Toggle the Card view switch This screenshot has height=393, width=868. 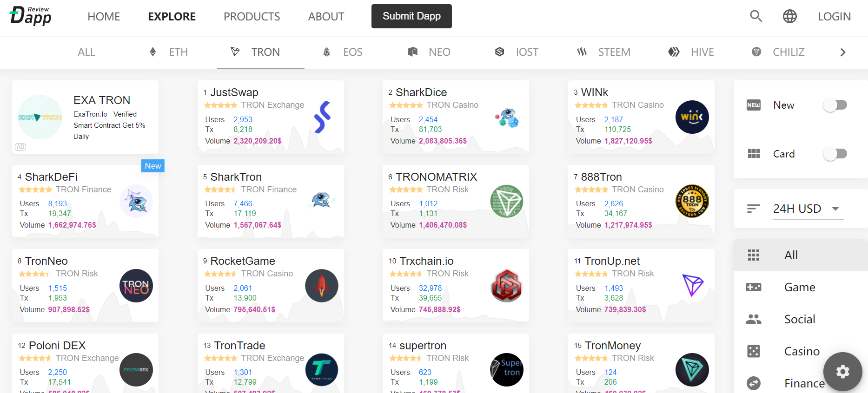835,153
